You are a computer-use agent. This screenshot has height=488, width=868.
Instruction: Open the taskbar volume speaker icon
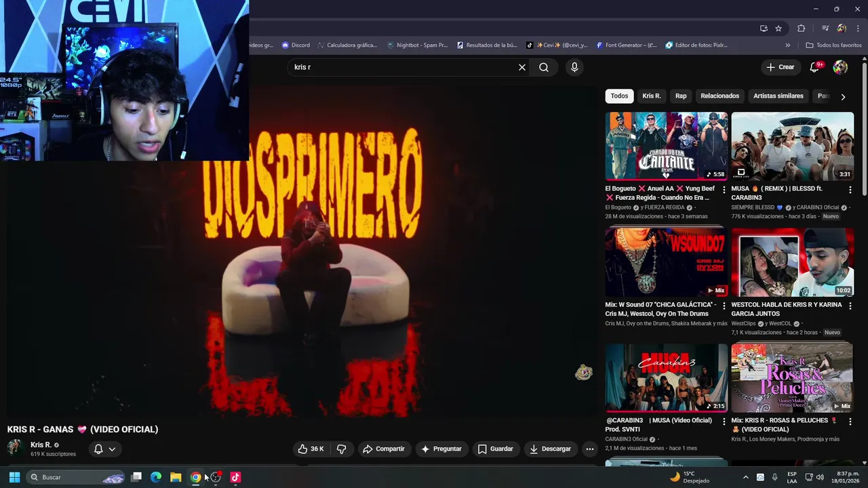tap(821, 477)
